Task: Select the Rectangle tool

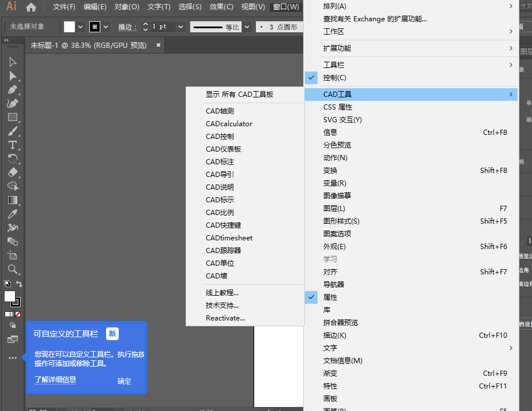Action: click(13, 118)
